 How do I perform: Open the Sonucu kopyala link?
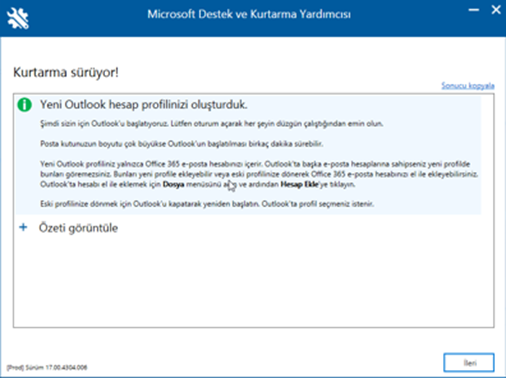(468, 86)
